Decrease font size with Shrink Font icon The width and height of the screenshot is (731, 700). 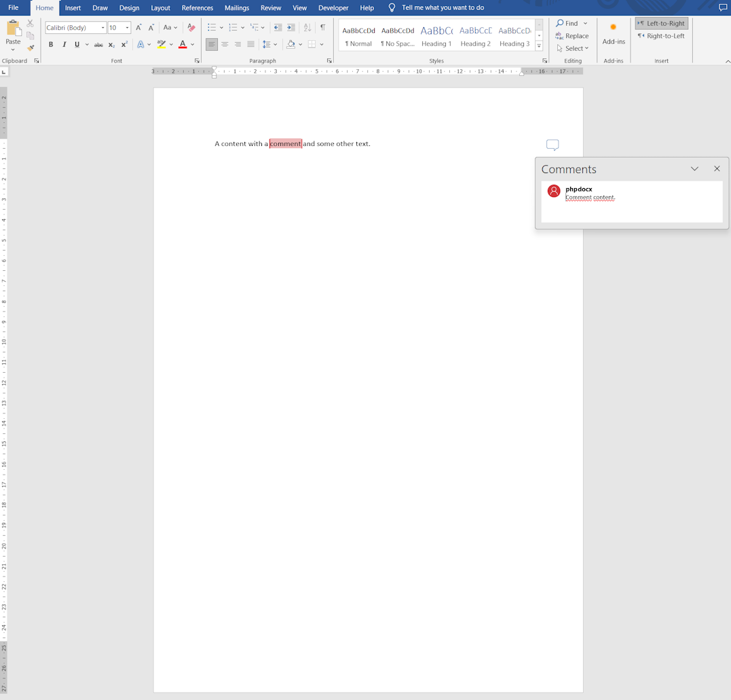point(151,28)
